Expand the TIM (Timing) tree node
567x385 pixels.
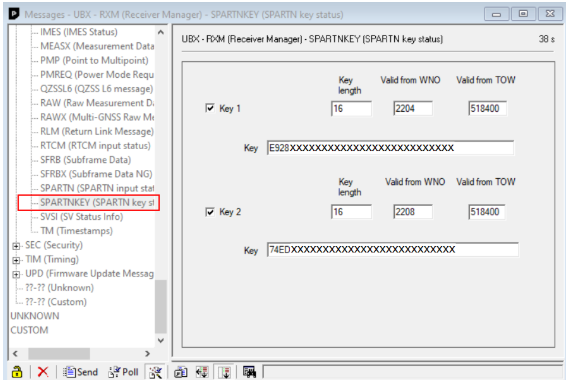[x=16, y=260]
